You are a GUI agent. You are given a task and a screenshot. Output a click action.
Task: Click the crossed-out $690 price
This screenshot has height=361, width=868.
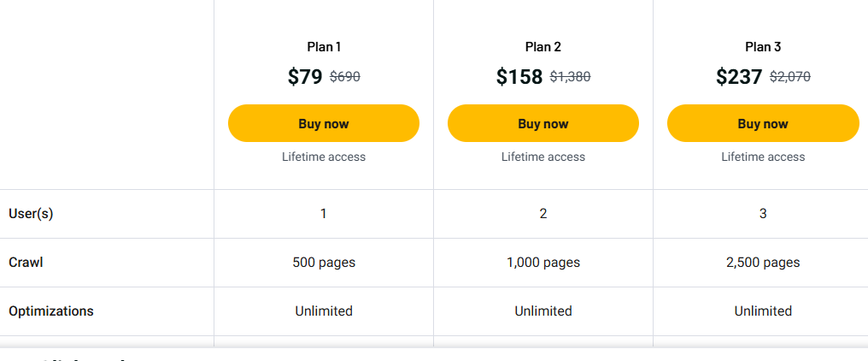345,77
